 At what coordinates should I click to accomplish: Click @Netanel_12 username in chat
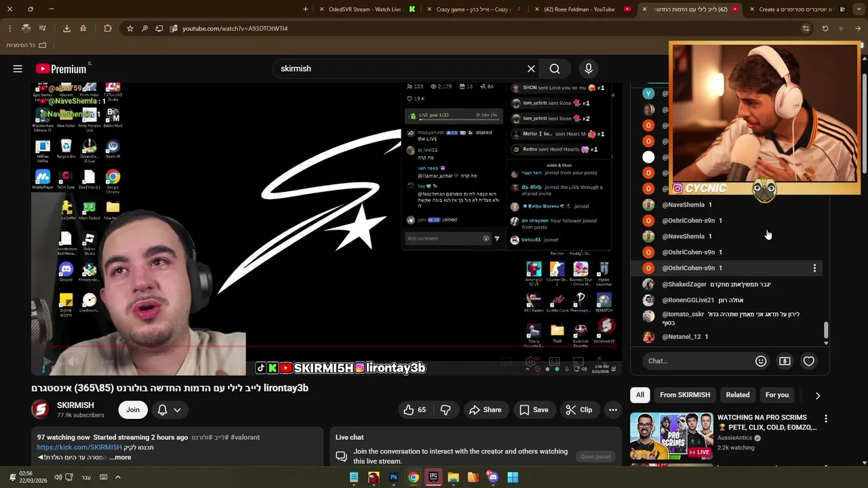(x=682, y=337)
